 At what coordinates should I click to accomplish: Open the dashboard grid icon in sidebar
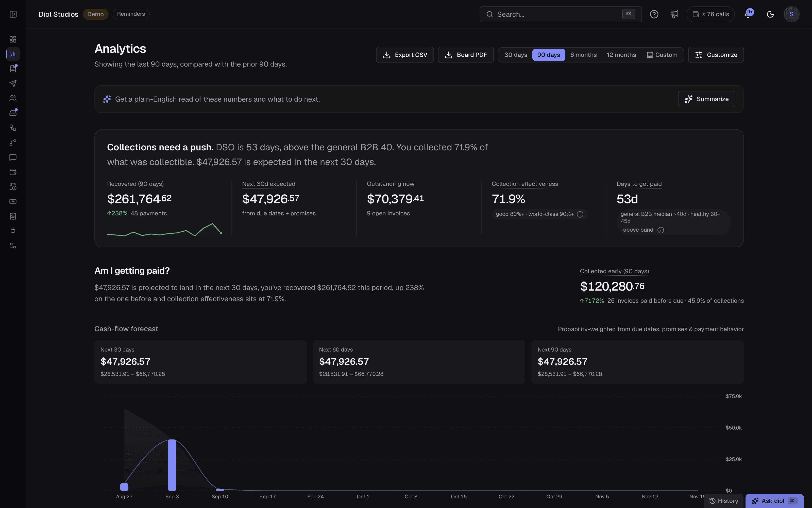tap(13, 39)
